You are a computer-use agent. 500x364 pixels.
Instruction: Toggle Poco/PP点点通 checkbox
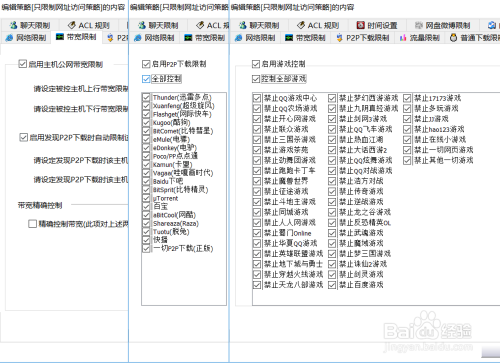[x=146, y=156]
